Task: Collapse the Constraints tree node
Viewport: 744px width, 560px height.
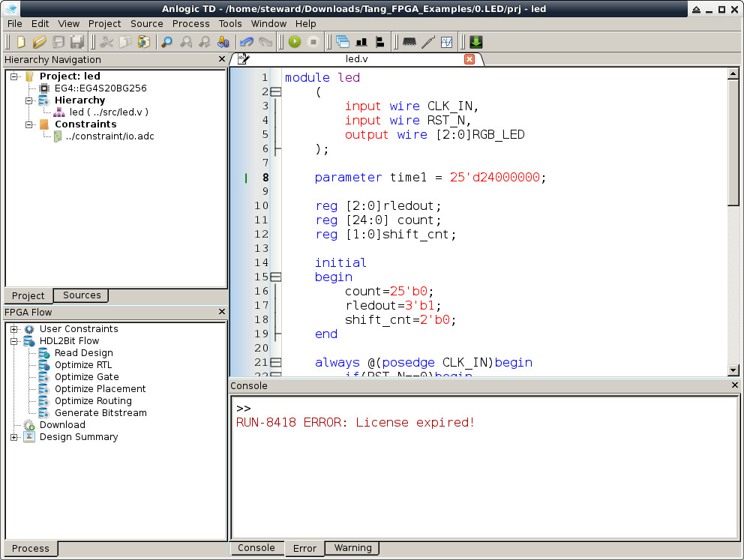Action: click(29, 124)
